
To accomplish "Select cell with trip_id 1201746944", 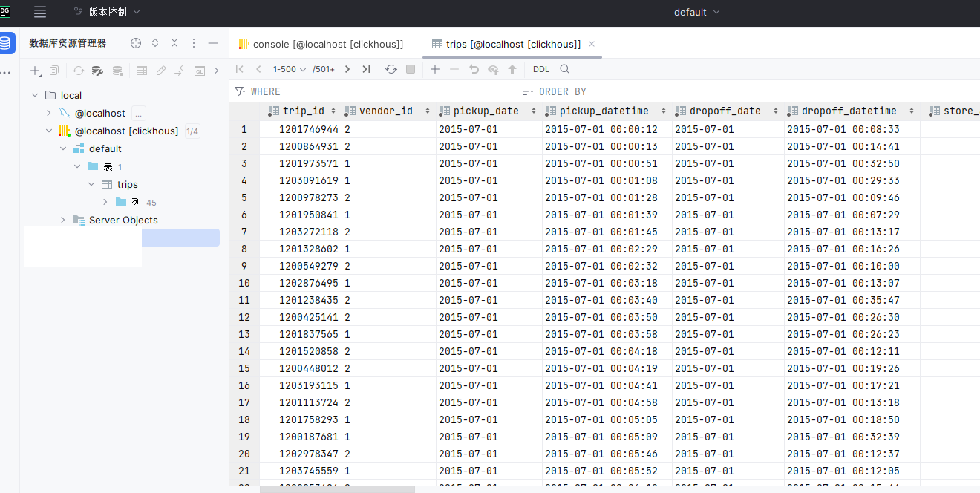I will pyautogui.click(x=301, y=129).
